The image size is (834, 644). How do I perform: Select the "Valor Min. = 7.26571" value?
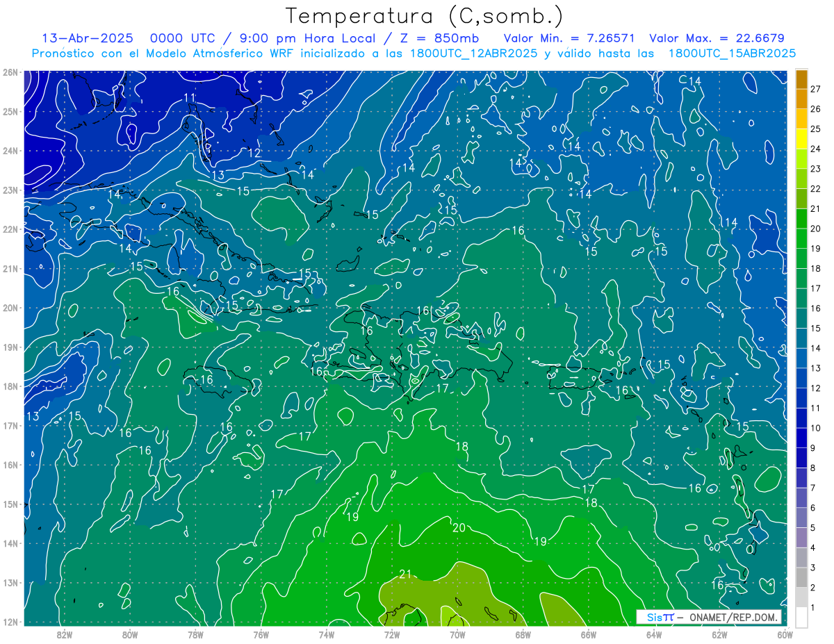[571, 38]
